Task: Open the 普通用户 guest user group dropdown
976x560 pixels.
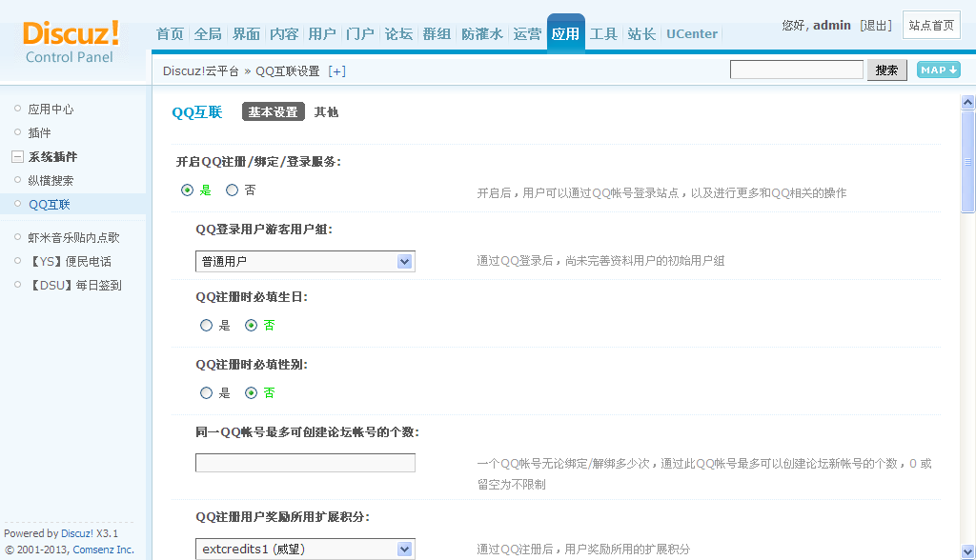Action: coord(305,261)
